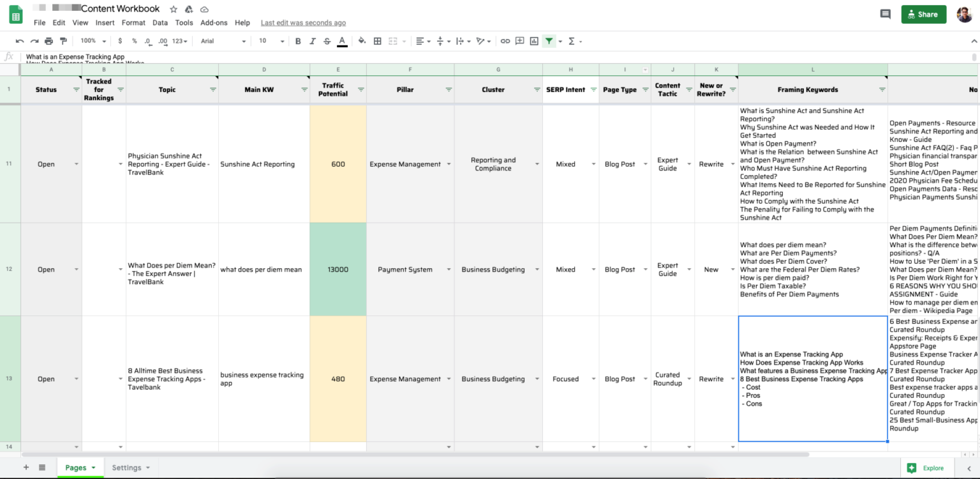980x479 pixels.
Task: Open more number formats 123 dropdown
Action: click(181, 41)
